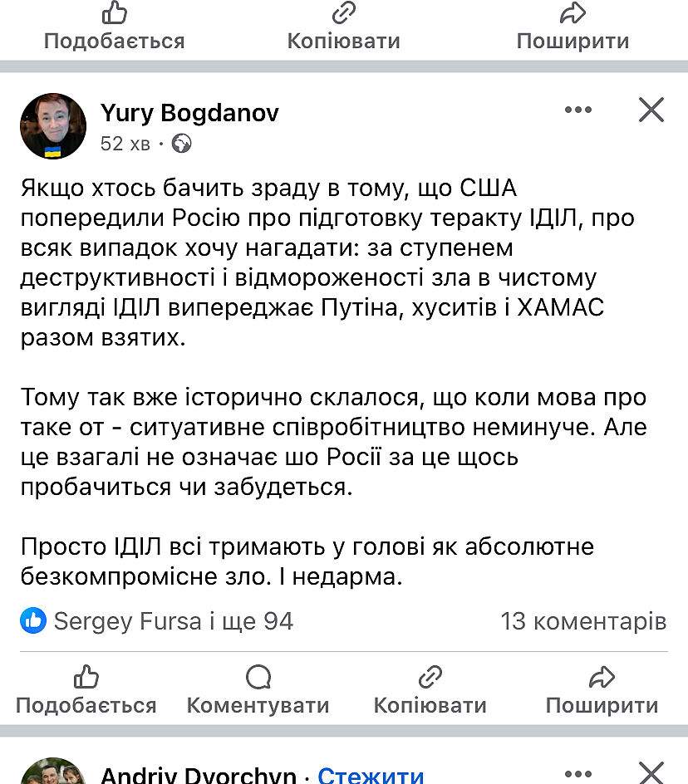Screen dimensions: 688x784
Task: Follow Andriy Dvorchyn via Стежити
Action: 371,776
